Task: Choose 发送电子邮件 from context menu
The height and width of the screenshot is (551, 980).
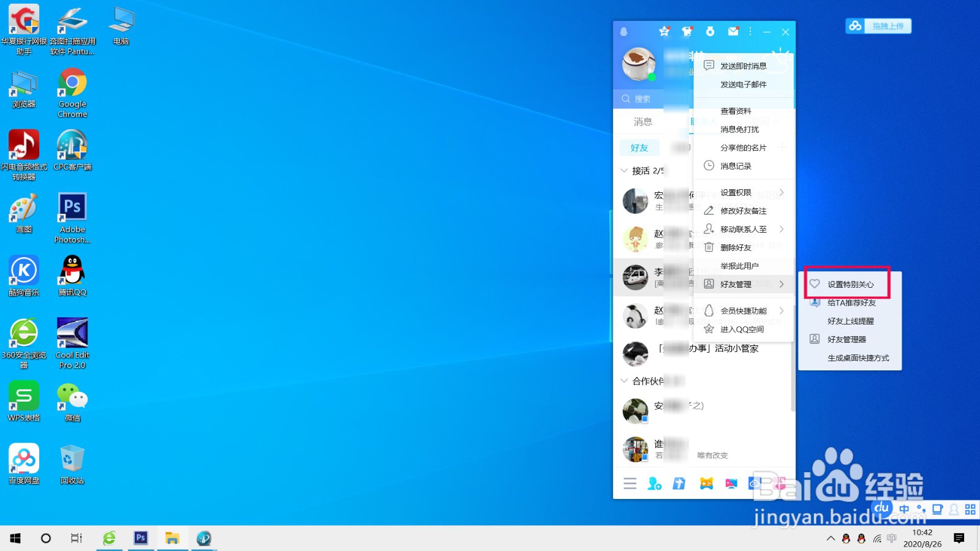Action: pyautogui.click(x=744, y=84)
